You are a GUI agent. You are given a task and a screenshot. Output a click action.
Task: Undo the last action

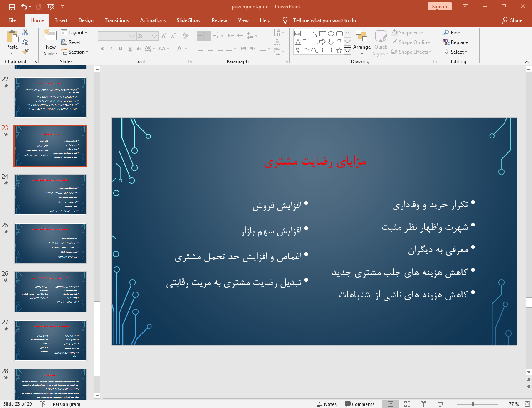click(24, 7)
